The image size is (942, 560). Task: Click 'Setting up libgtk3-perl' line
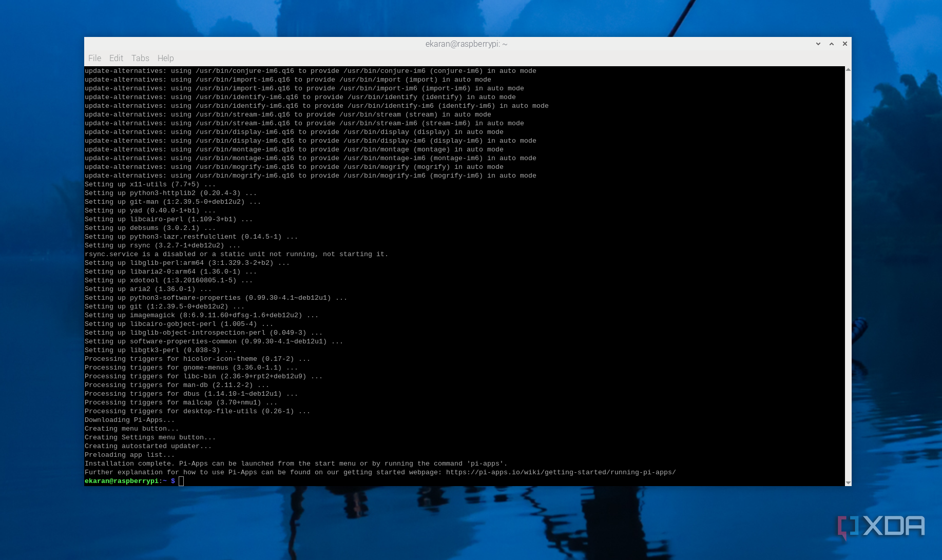[x=161, y=350]
